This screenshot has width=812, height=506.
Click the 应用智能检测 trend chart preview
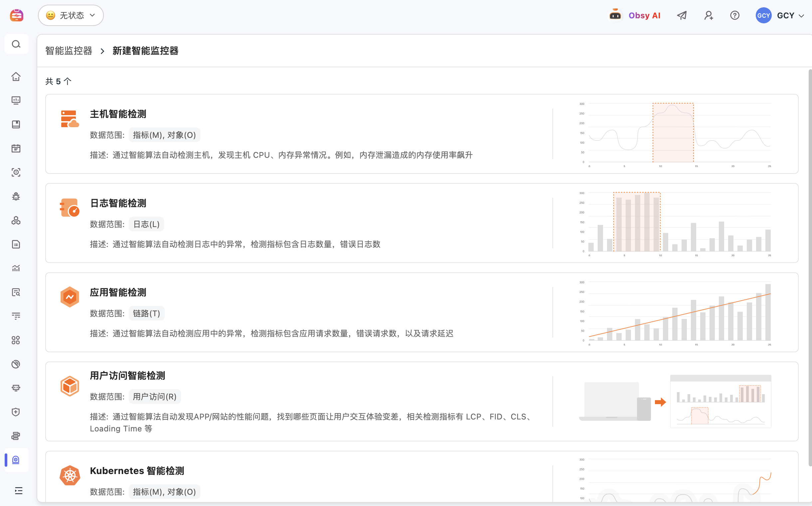pos(675,313)
